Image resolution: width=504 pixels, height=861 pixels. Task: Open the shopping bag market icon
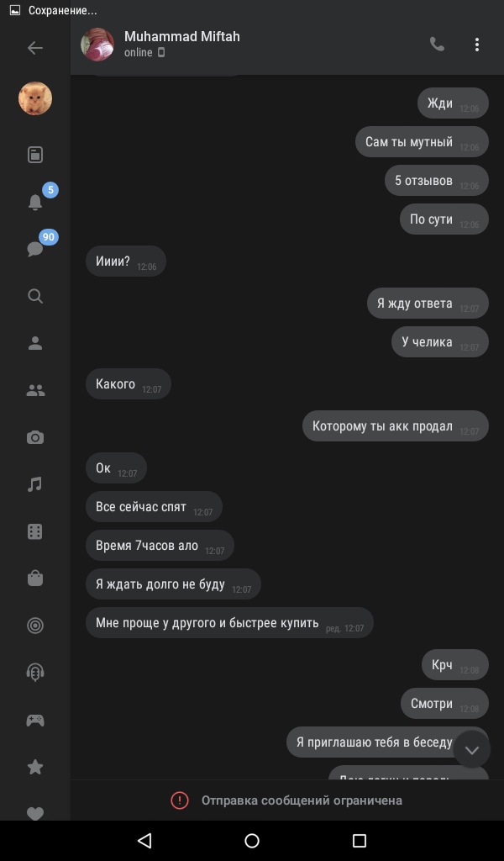[35, 578]
